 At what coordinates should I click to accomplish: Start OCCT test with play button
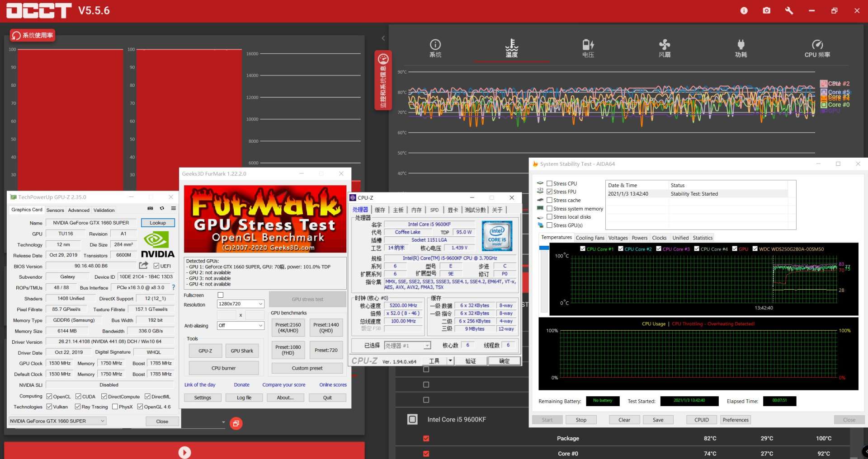184,452
